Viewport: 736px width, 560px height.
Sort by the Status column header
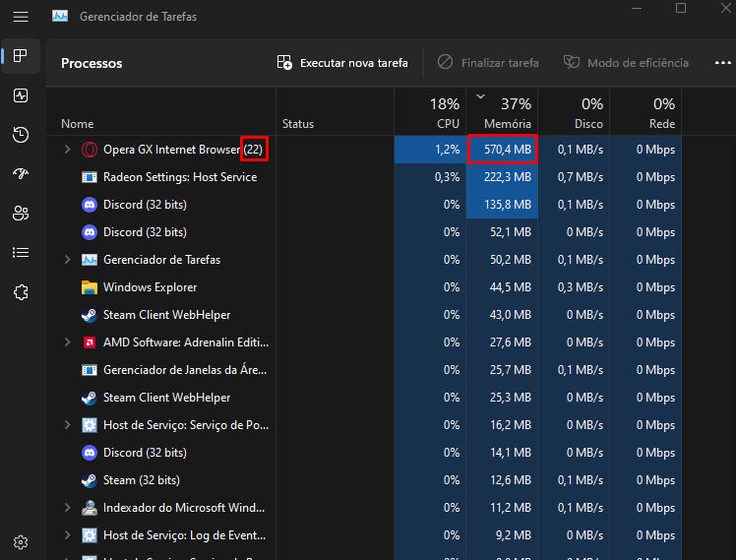pos(336,112)
